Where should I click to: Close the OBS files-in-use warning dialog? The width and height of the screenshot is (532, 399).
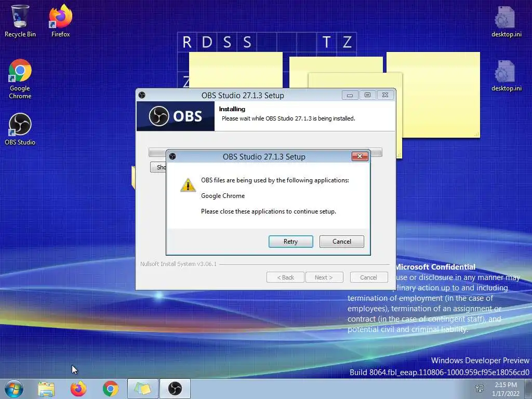pos(360,156)
